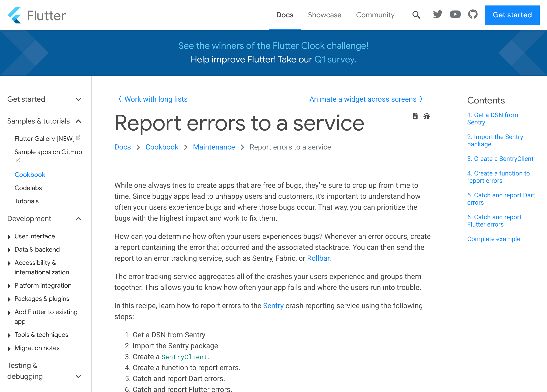Follow the Q1 survey link
The image size is (547, 392).
tap(334, 59)
